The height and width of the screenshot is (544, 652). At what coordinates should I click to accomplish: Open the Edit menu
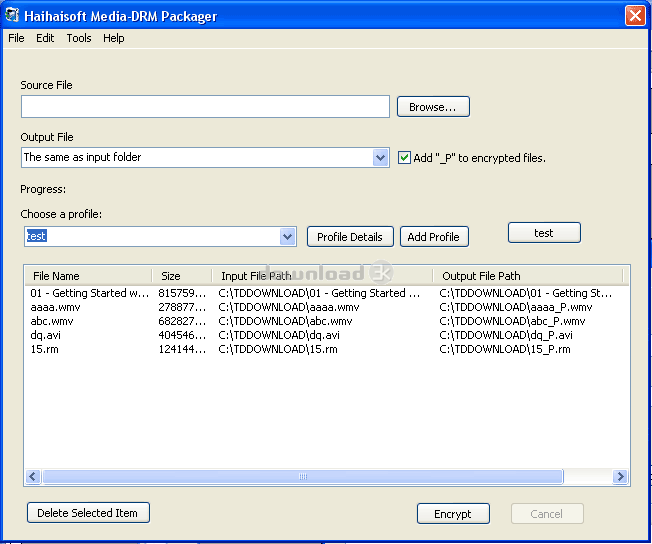click(x=45, y=38)
